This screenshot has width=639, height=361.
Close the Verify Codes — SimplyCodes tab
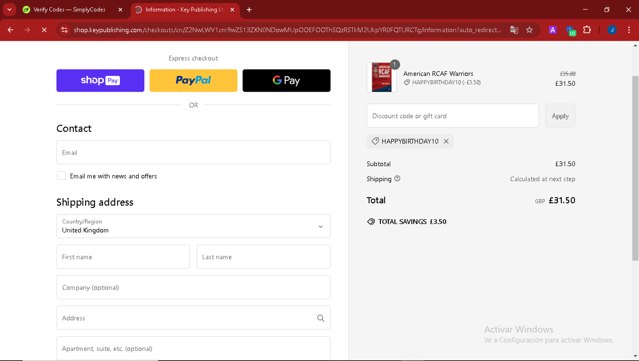[x=120, y=9]
